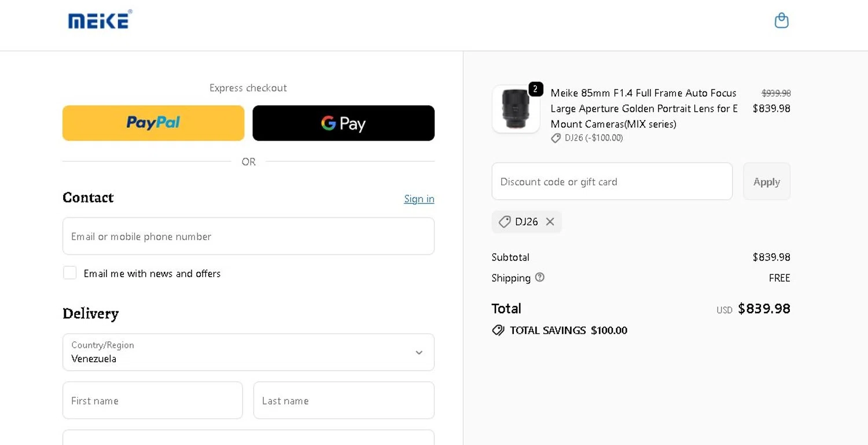Viewport: 868px width, 445px height.
Task: Click the quantity badge on lens thumbnail
Action: pyautogui.click(x=536, y=89)
